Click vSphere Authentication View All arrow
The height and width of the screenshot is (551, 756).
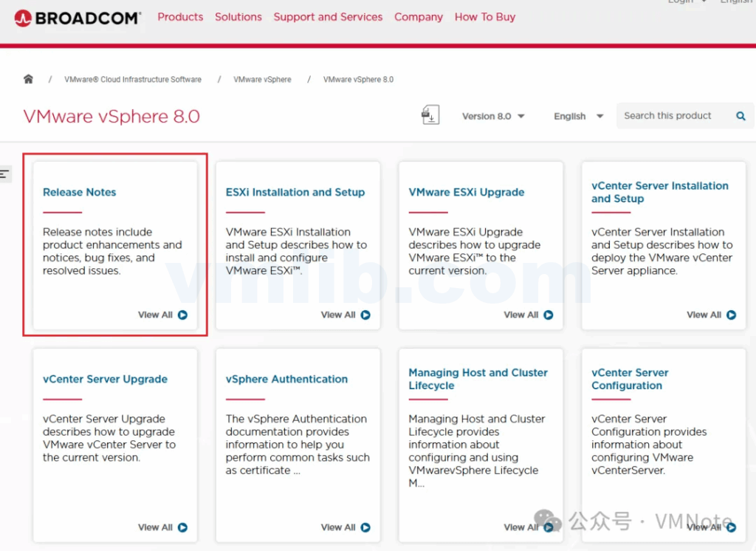(x=365, y=527)
